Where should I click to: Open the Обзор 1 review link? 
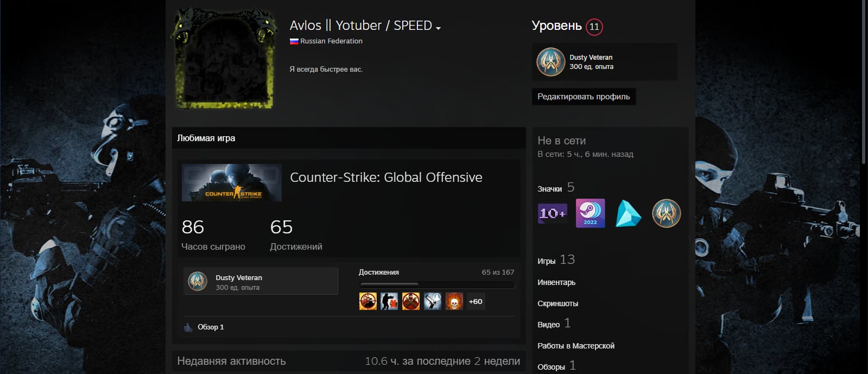(211, 327)
